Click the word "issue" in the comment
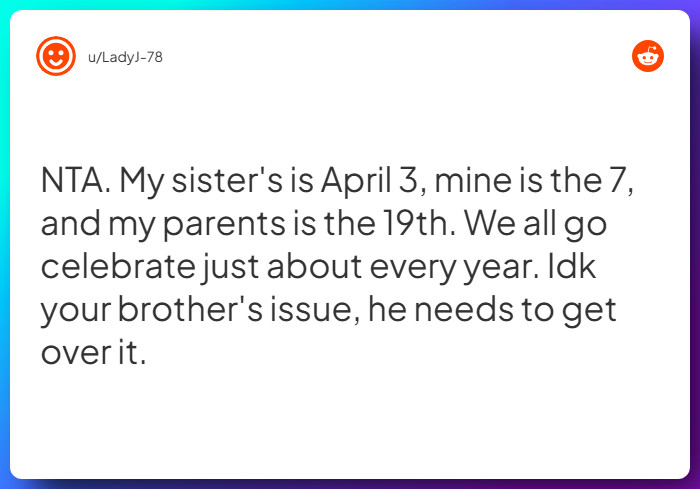700x489 pixels. tap(312, 310)
